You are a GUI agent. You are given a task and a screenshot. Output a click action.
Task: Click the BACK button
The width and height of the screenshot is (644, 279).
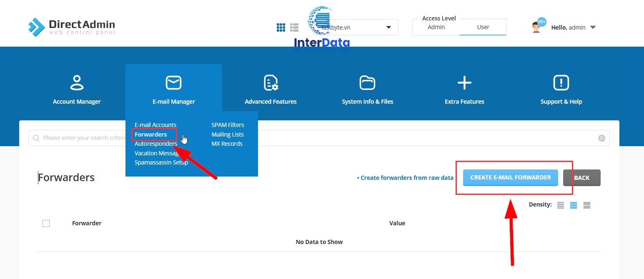point(582,178)
